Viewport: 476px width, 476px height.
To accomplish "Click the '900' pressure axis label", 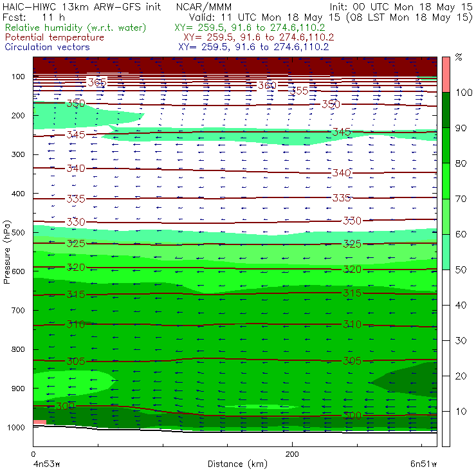I will (18, 389).
